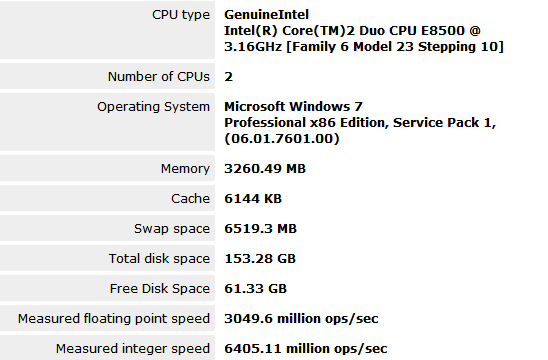548x360 pixels.
Task: Click the Intel Core 2 Duo E8500 text
Action: pos(364,39)
